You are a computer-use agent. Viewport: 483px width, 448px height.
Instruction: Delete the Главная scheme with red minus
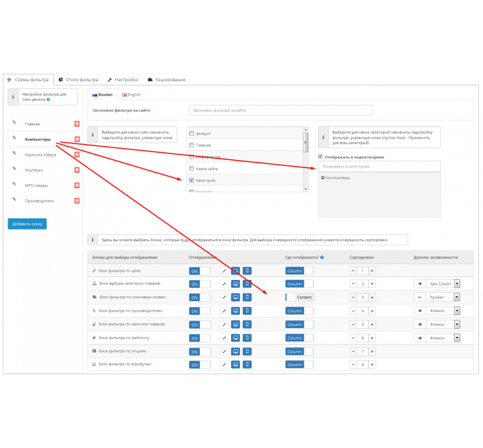tap(77, 123)
